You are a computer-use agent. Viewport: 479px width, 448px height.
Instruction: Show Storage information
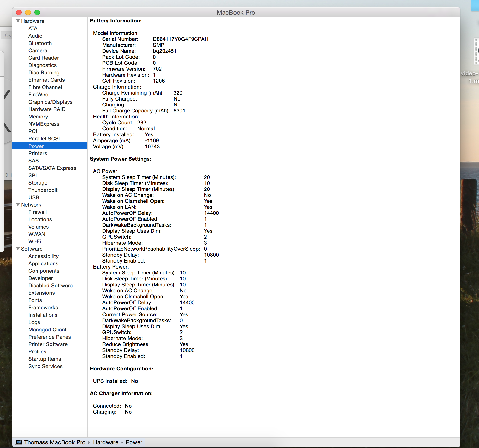38,182
